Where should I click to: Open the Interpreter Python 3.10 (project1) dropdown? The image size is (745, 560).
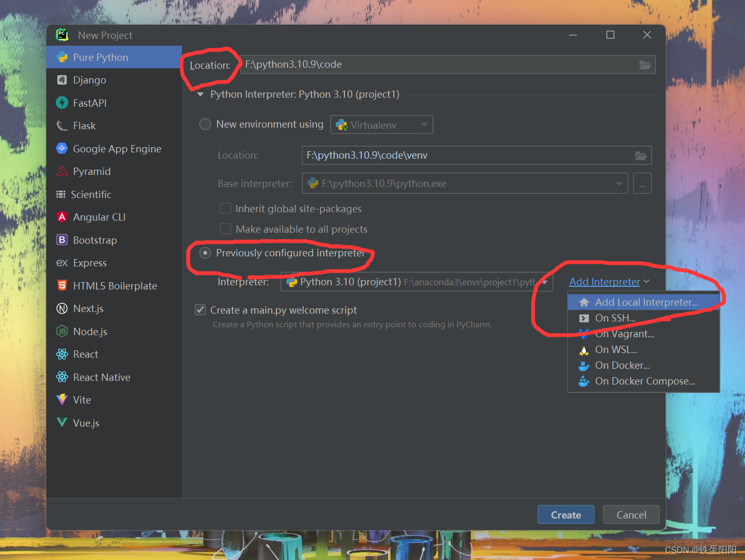(x=417, y=282)
